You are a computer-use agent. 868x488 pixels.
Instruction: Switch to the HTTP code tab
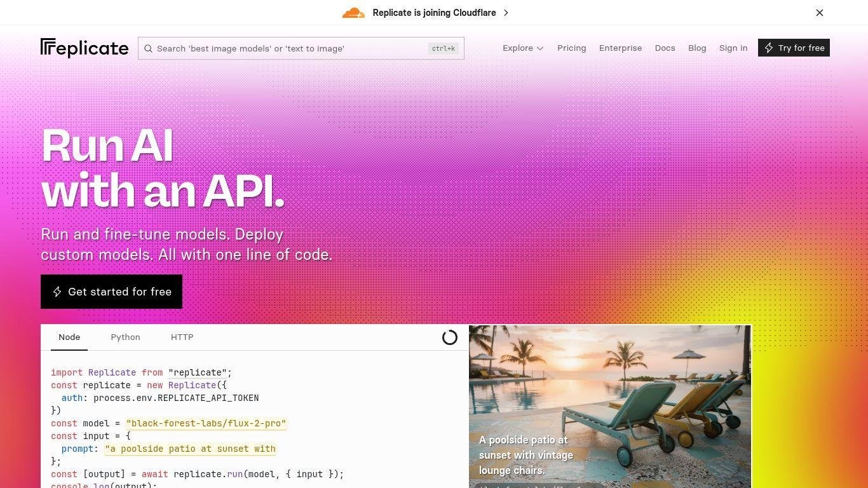pyautogui.click(x=182, y=337)
